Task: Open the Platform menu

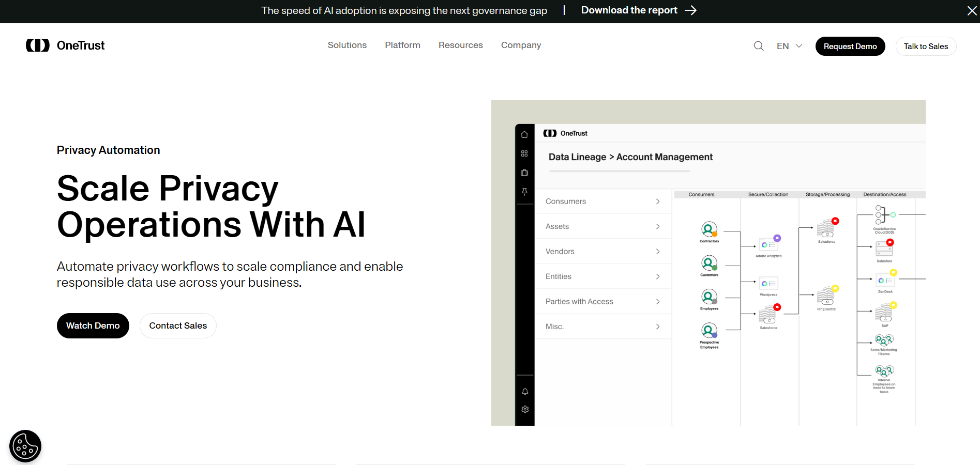Action: point(402,45)
